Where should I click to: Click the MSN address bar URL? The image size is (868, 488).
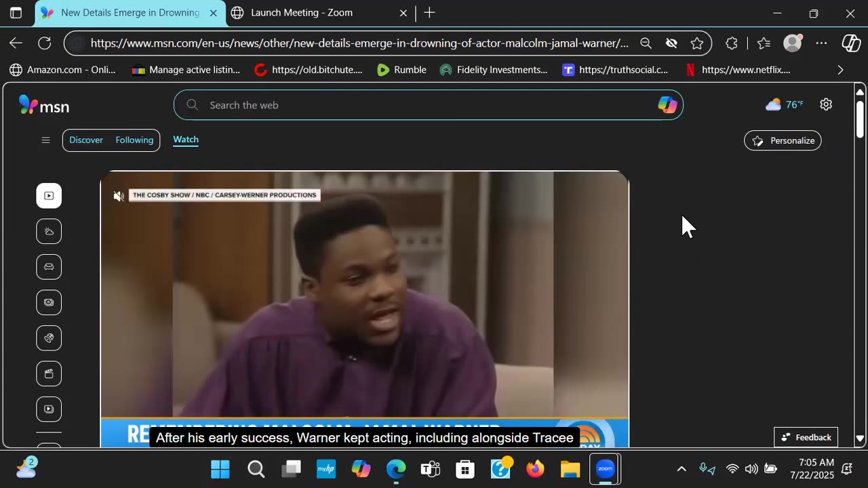[359, 43]
